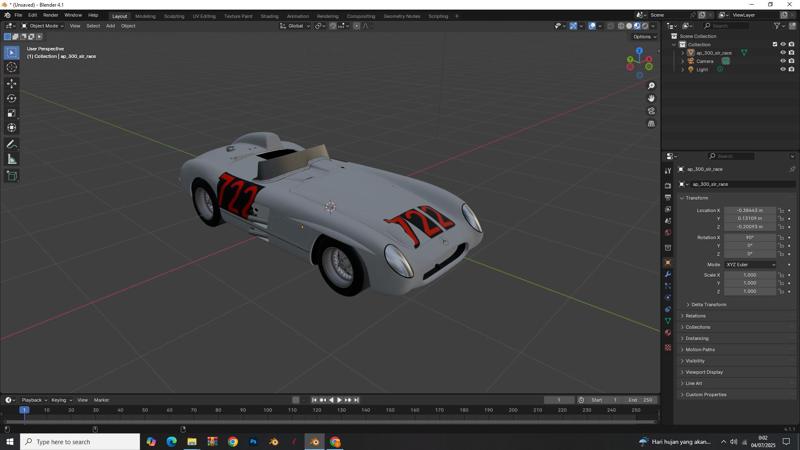
Task: Open the Physics properties tab
Action: pyautogui.click(x=668, y=297)
